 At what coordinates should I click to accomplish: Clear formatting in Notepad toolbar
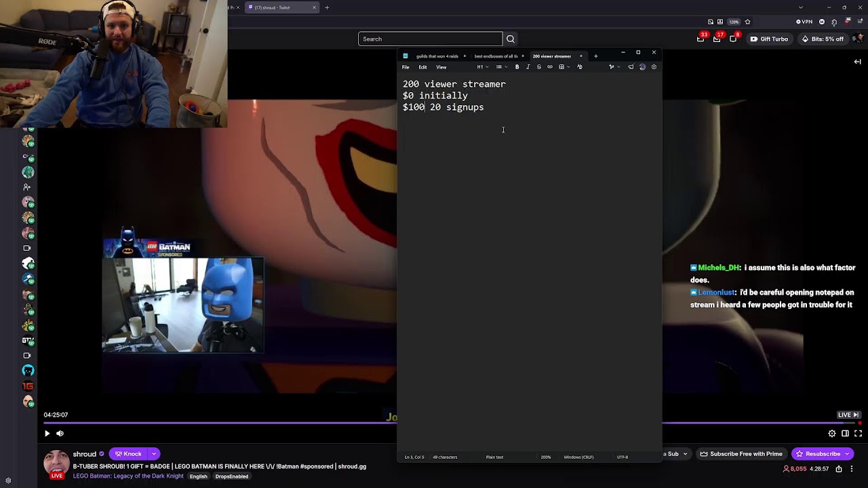coord(580,67)
